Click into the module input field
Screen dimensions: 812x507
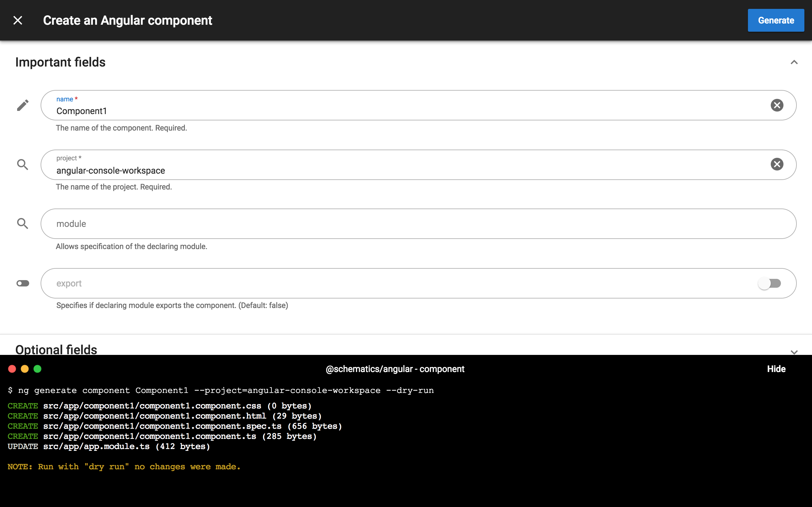(403, 224)
